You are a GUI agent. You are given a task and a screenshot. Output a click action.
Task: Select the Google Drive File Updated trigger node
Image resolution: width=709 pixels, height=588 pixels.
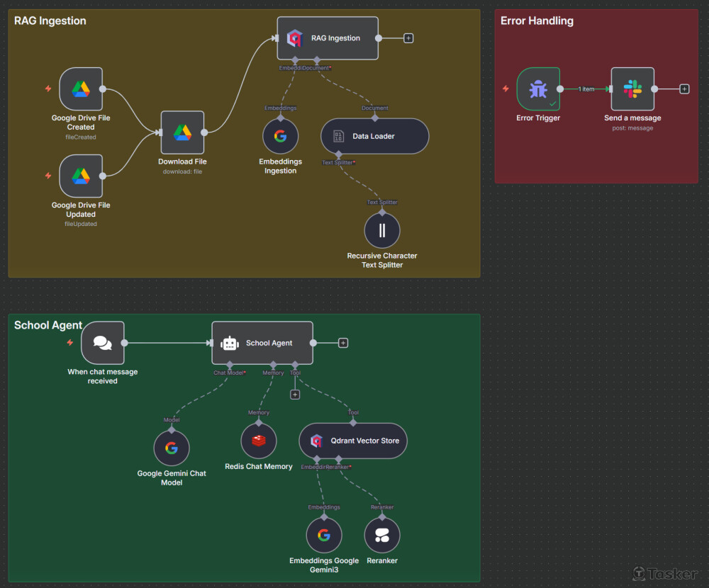(x=81, y=176)
